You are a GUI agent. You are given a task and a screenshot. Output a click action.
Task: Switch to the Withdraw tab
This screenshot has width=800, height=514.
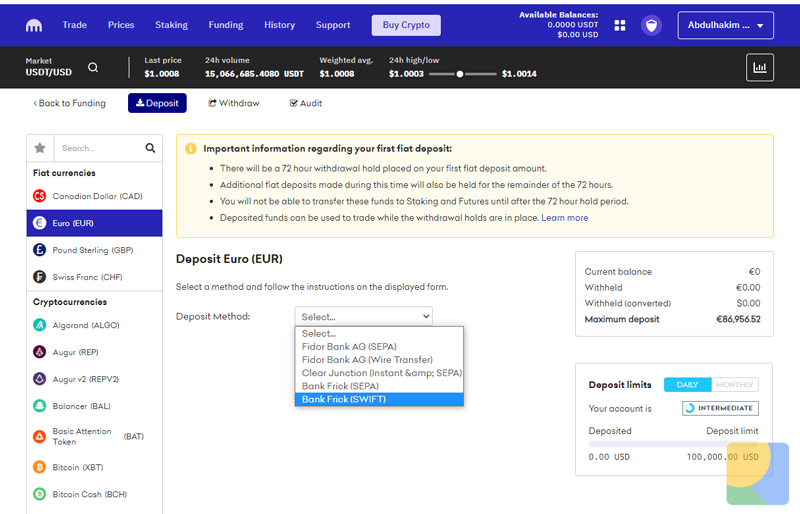(234, 103)
